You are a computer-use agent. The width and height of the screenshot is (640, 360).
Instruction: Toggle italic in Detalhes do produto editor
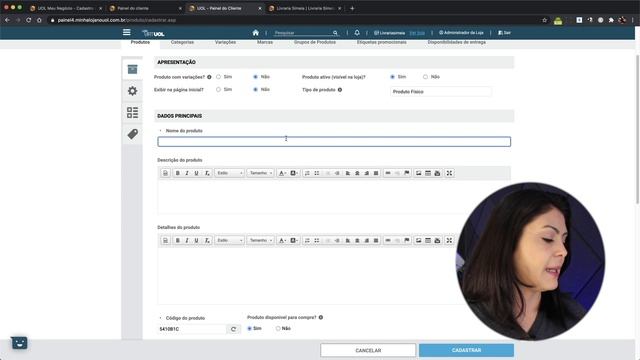tap(187, 240)
